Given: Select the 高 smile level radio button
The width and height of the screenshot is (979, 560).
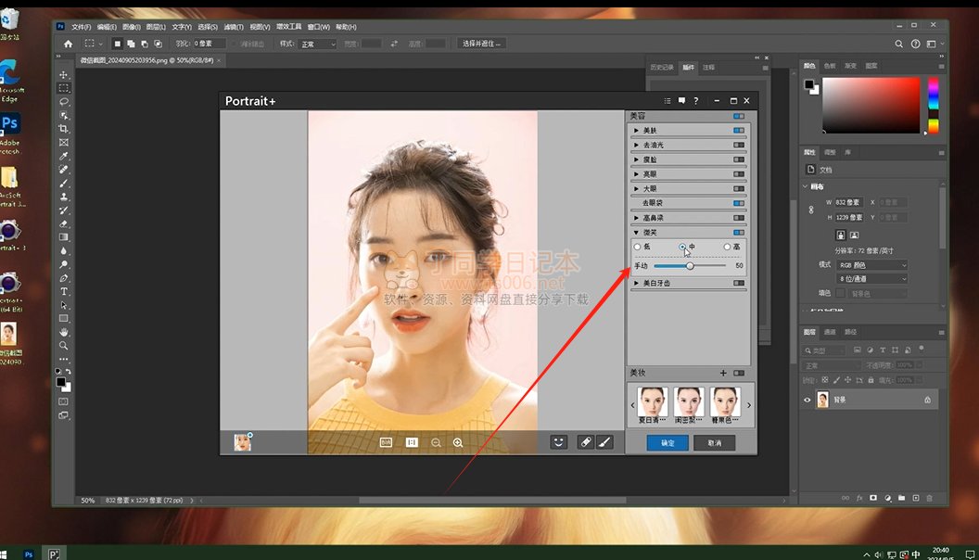Looking at the screenshot, I should 728,247.
